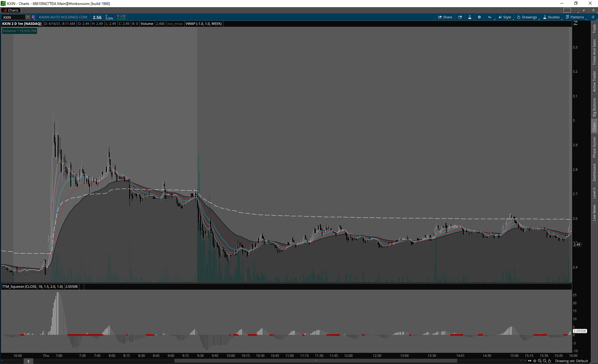
Task: Click the zoom in magnifier icon
Action: (x=540, y=361)
